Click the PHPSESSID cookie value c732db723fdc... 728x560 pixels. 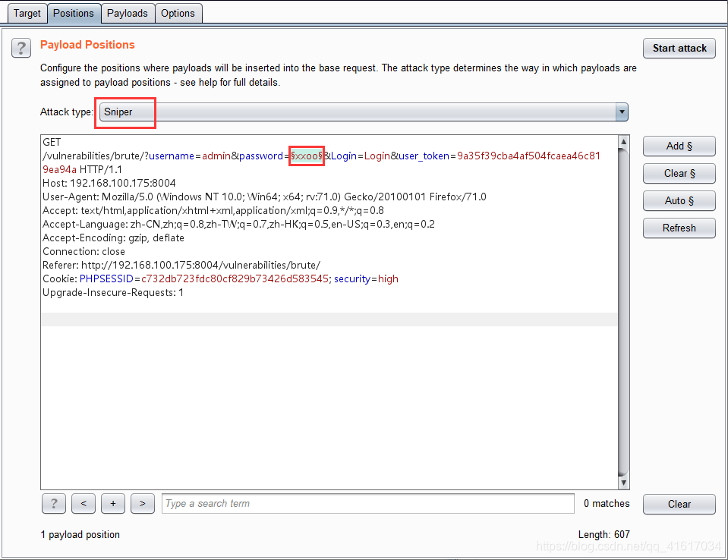tap(235, 278)
